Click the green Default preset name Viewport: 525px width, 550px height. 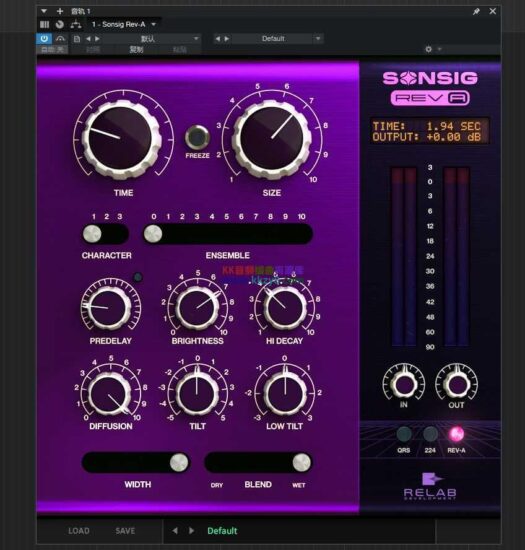222,531
